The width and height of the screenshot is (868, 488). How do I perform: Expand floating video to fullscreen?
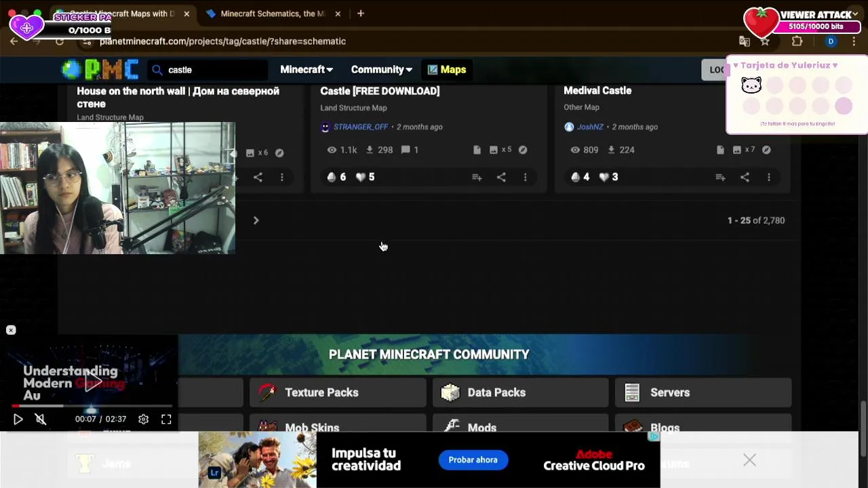click(x=166, y=420)
